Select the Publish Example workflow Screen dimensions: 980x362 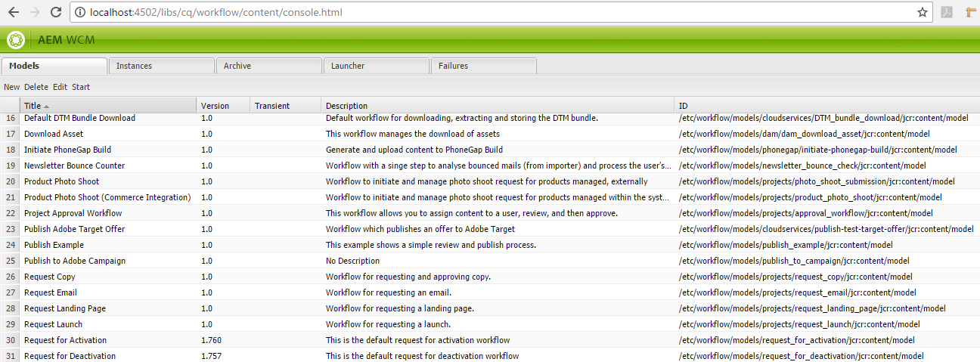click(490, 245)
